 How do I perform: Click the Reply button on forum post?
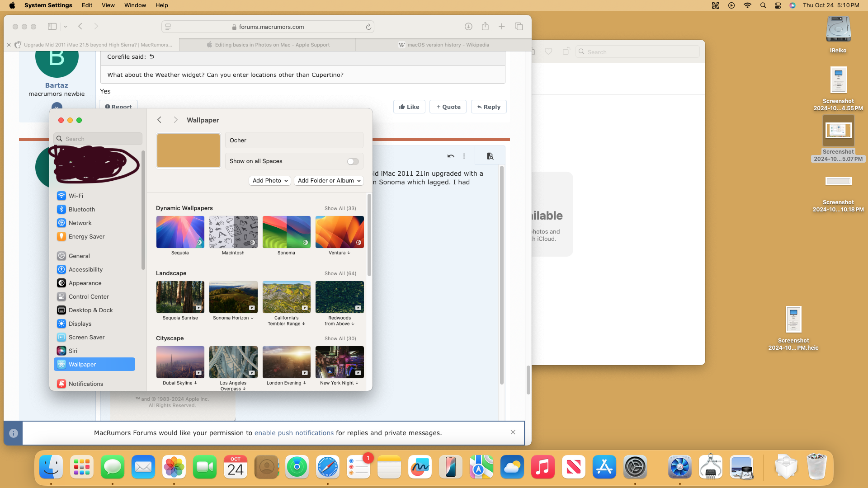[489, 107]
